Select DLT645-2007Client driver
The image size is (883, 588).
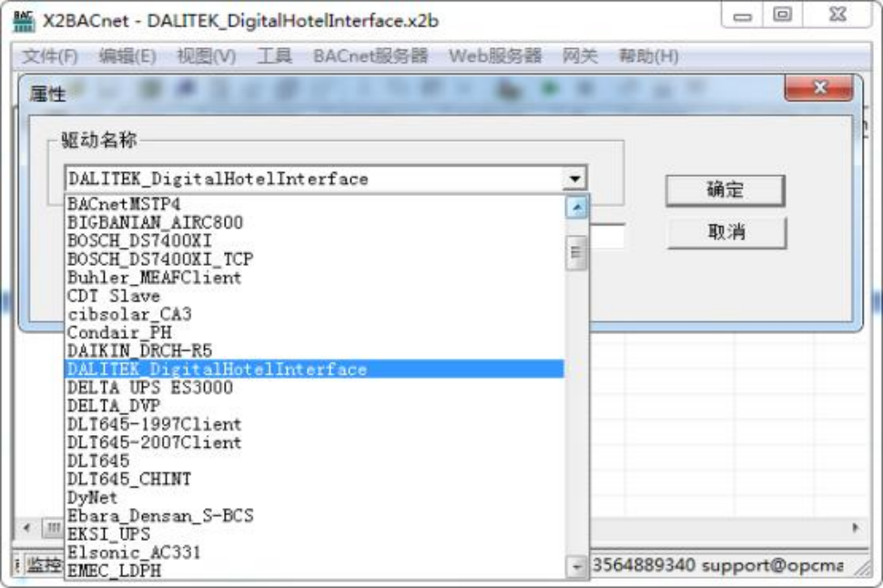[314, 442]
